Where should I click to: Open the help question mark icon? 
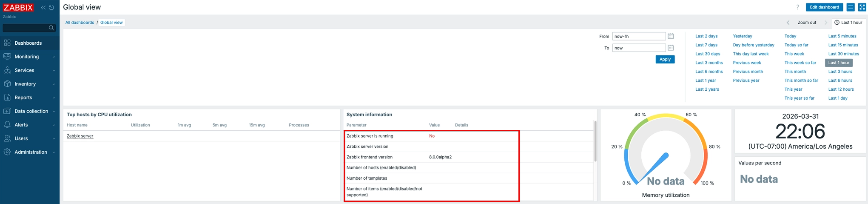[797, 7]
